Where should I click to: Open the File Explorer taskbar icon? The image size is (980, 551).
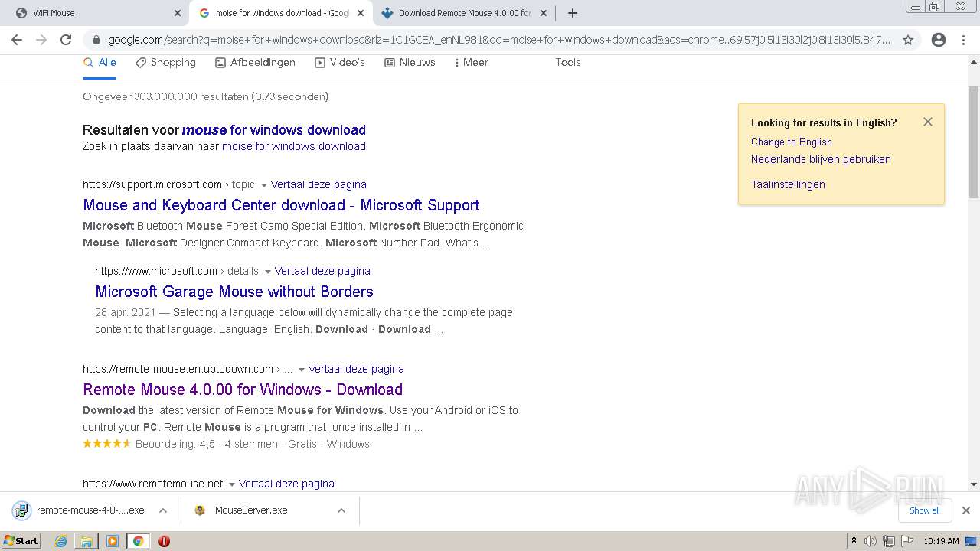click(x=87, y=541)
